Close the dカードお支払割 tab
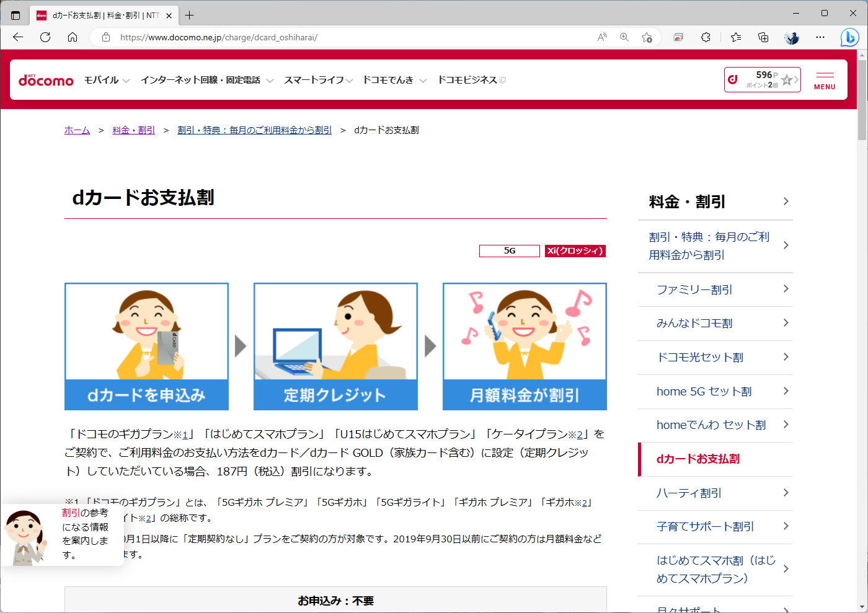 [169, 15]
